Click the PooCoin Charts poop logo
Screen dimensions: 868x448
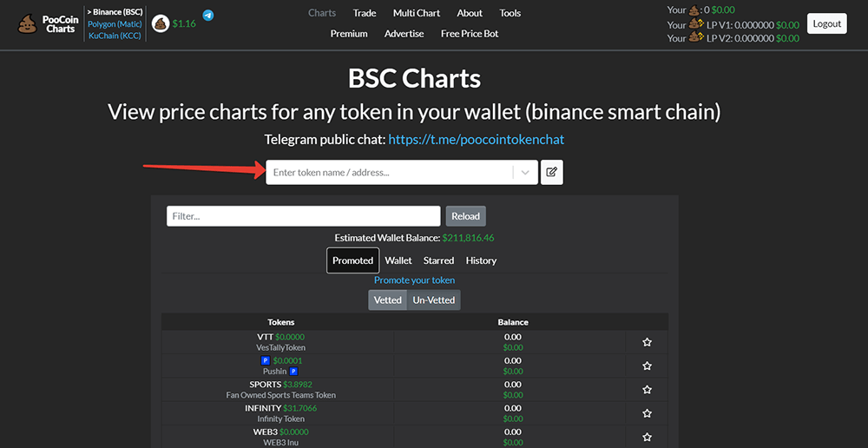pyautogui.click(x=28, y=23)
